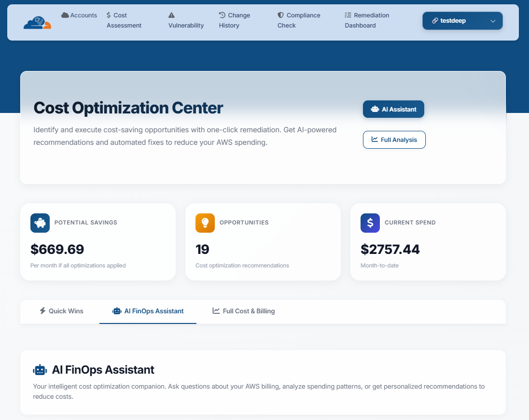Click the dollar icon beside Cost Assessment
Image resolution: width=529 pixels, height=420 pixels.
pos(109,15)
